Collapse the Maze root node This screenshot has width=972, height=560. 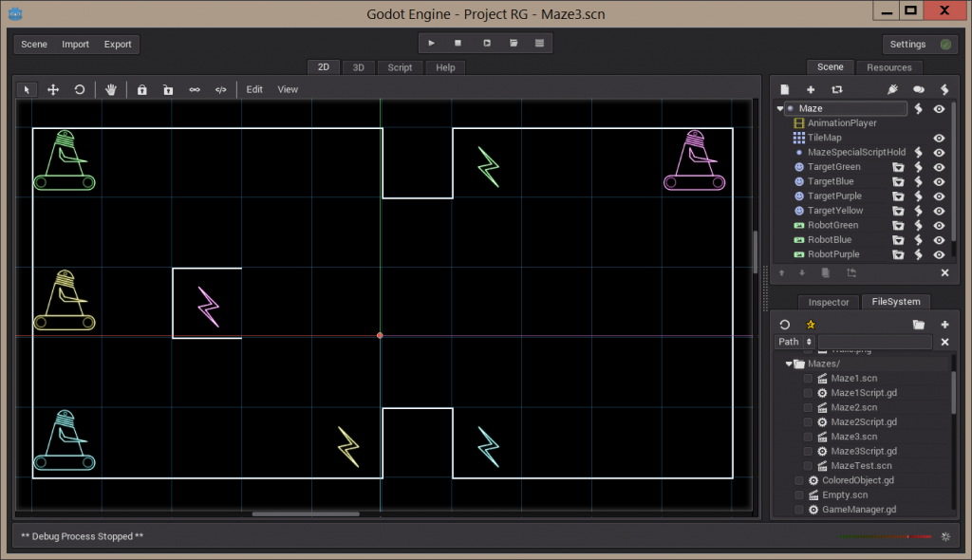click(780, 108)
